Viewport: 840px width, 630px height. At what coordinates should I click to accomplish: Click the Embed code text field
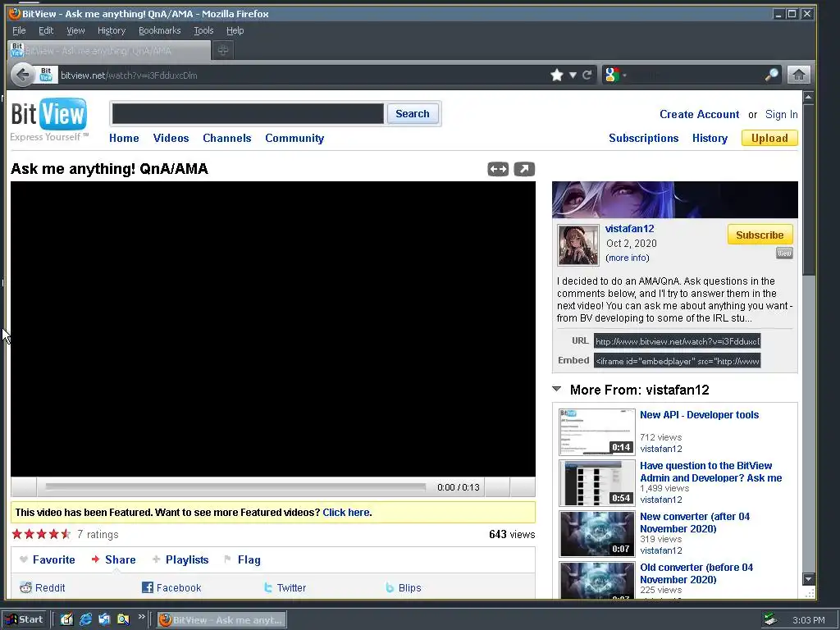(x=677, y=361)
